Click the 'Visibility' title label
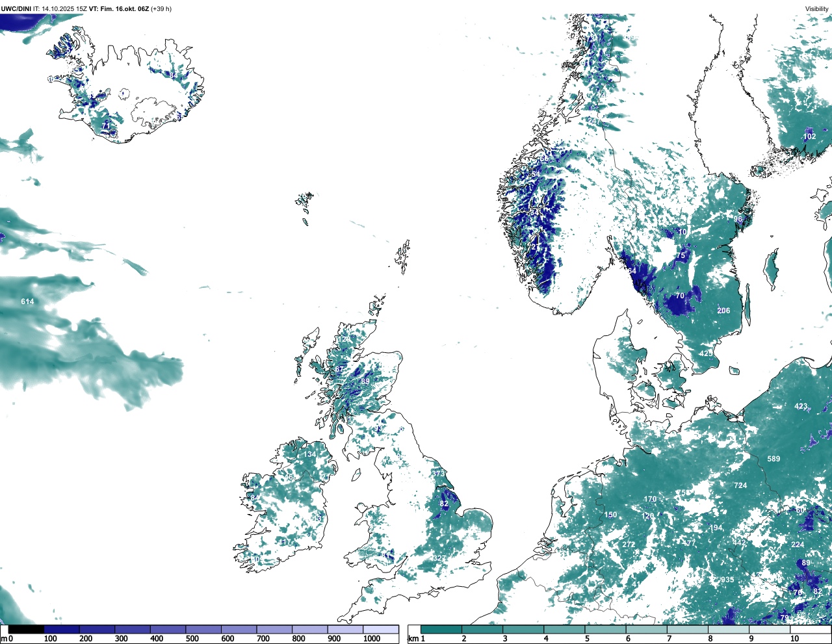Viewport: 832px width, 644px height. [817, 9]
